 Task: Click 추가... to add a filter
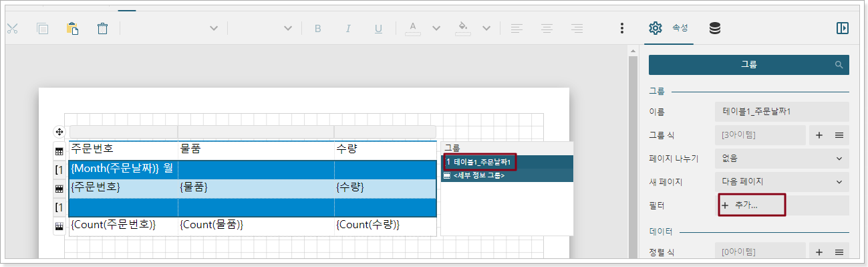coord(752,205)
